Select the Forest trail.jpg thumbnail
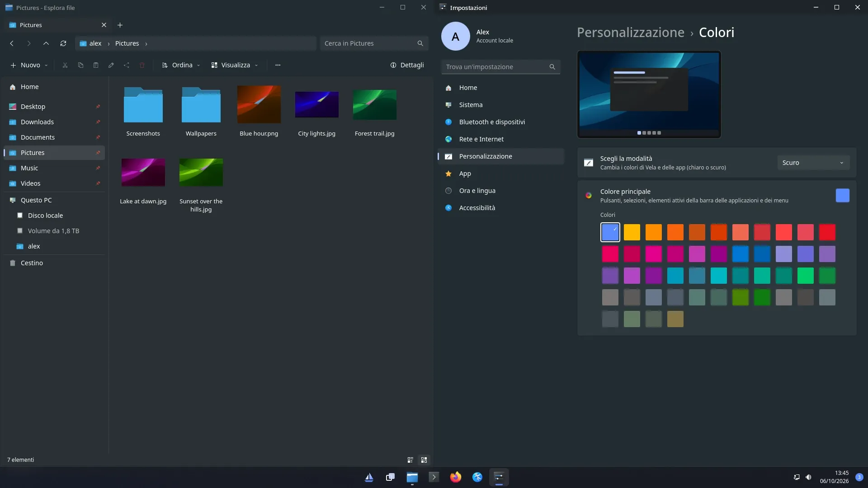This screenshot has width=868, height=488. click(375, 105)
